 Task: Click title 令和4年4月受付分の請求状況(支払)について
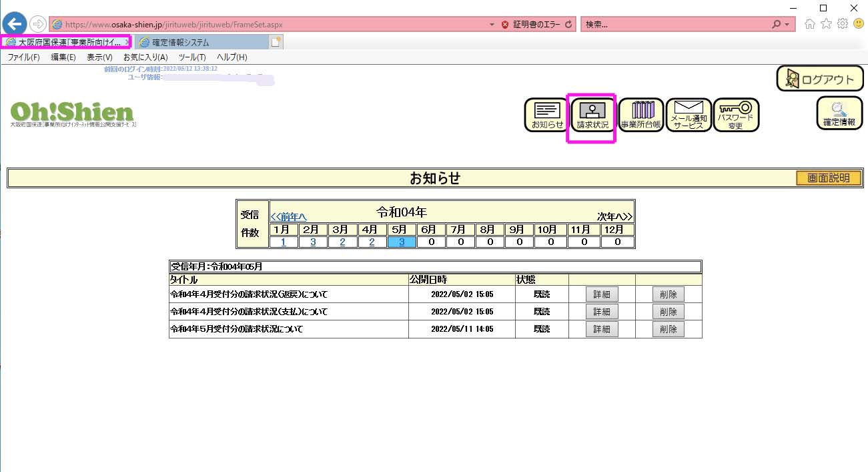click(x=250, y=312)
